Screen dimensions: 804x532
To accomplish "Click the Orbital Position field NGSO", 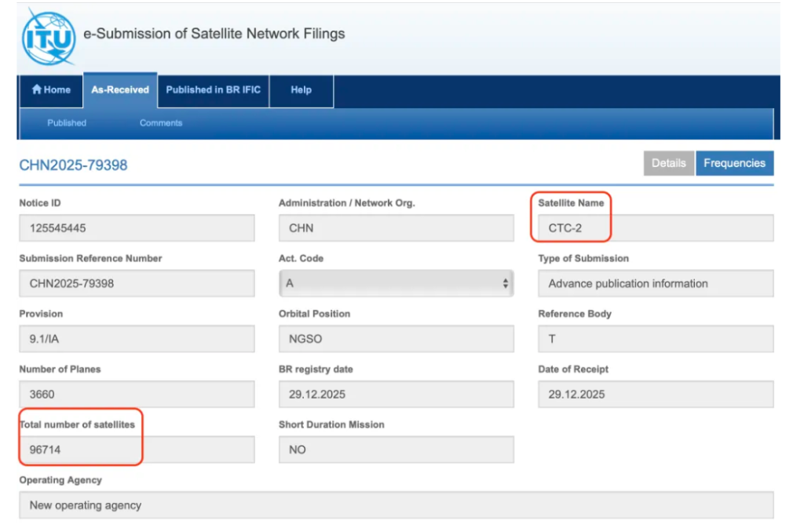I will (x=396, y=339).
